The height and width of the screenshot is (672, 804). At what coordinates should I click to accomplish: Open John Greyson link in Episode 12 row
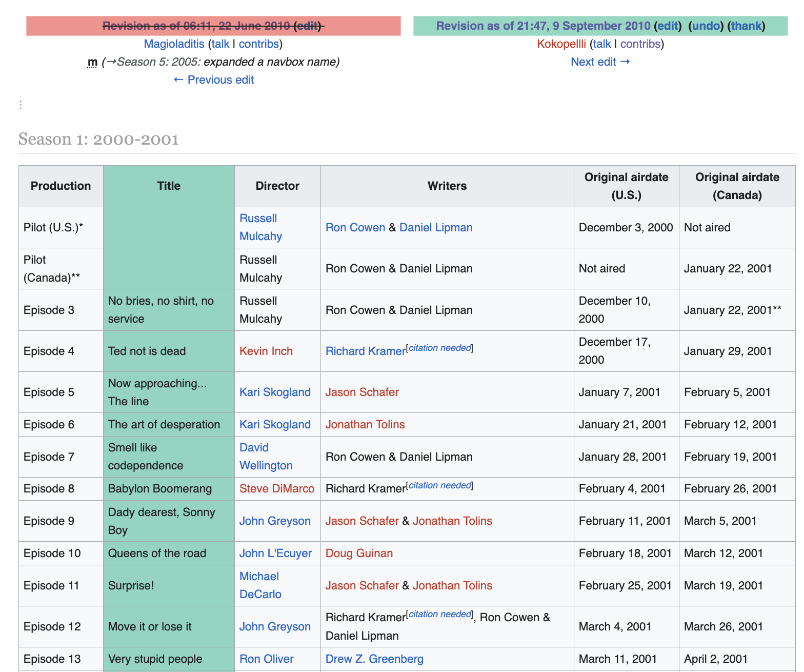click(275, 627)
